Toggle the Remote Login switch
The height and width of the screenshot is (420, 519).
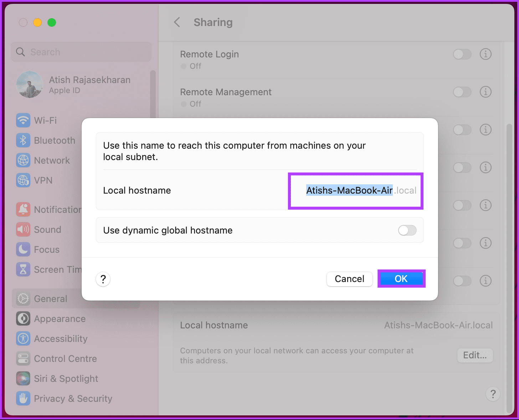462,54
